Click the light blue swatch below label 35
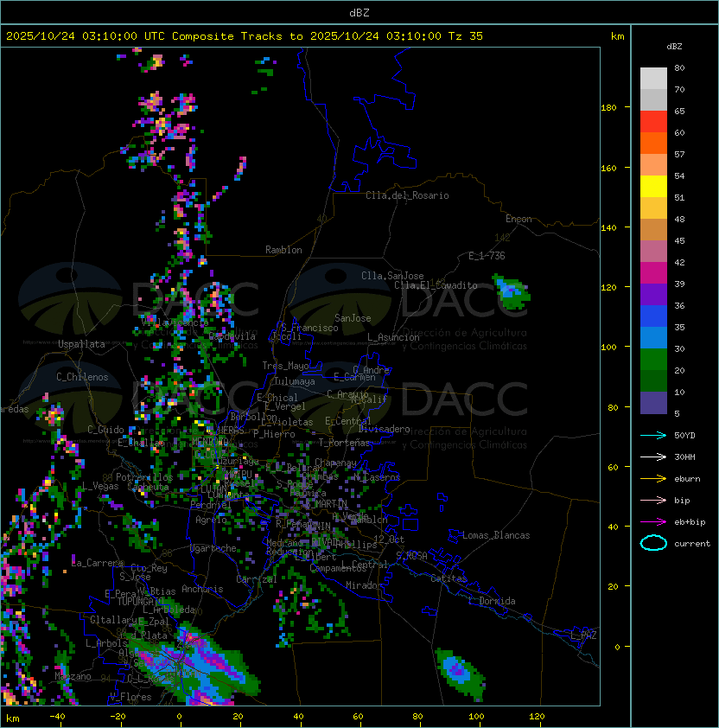This screenshot has width=719, height=728. [x=653, y=338]
